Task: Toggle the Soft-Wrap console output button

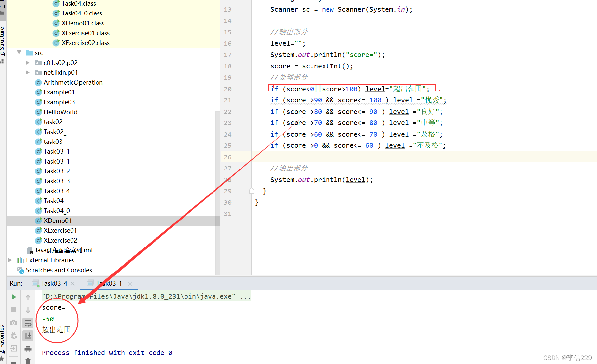Action: [28, 323]
